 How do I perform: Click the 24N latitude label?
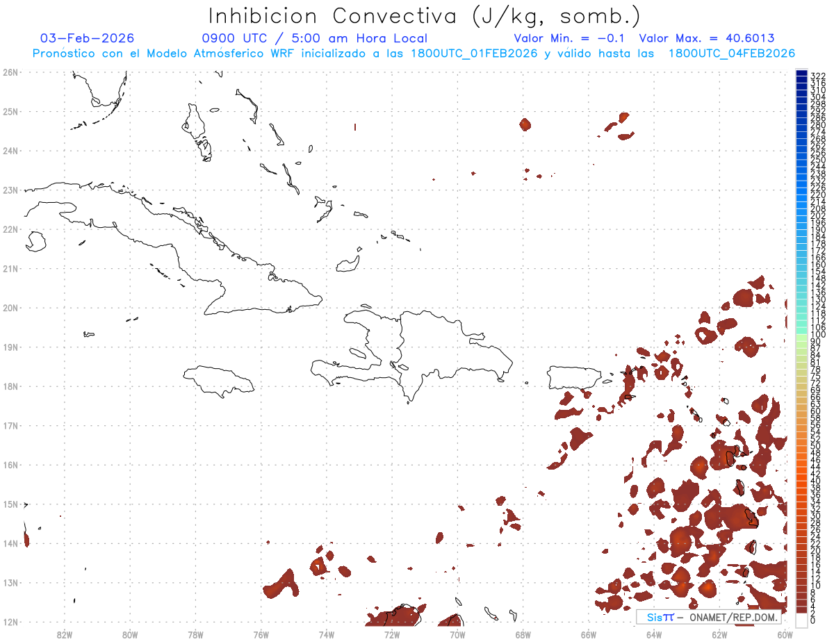pyautogui.click(x=10, y=151)
